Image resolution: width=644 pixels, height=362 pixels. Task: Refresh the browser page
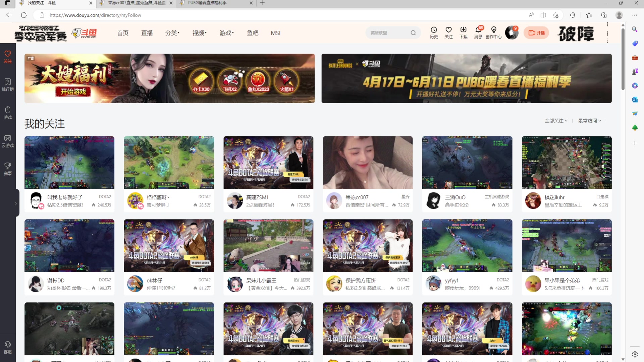point(23,15)
